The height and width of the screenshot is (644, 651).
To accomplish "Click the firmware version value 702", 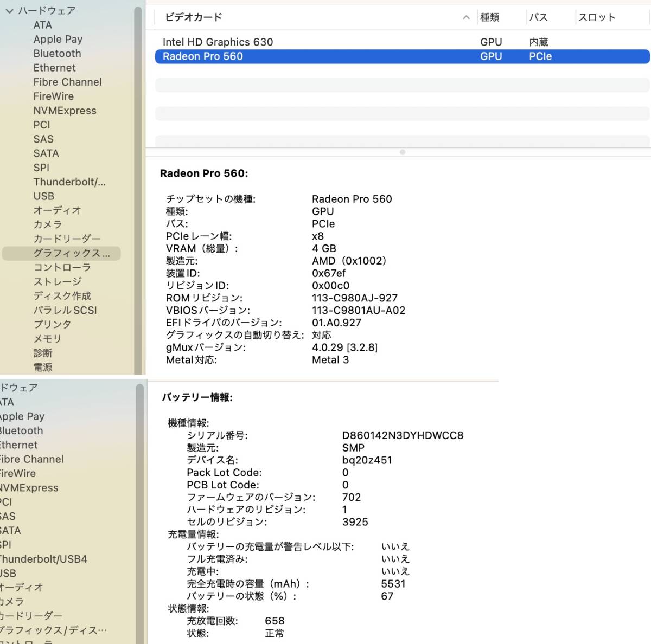I will (x=351, y=497).
